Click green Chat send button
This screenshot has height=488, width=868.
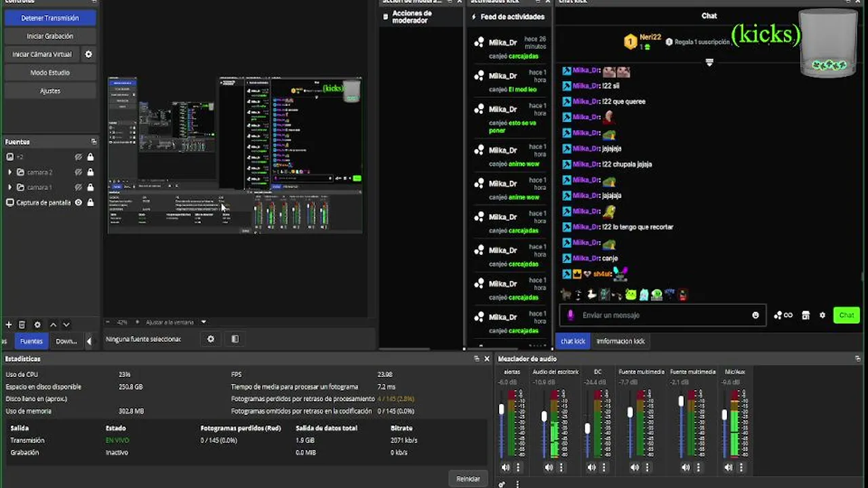[x=846, y=315]
